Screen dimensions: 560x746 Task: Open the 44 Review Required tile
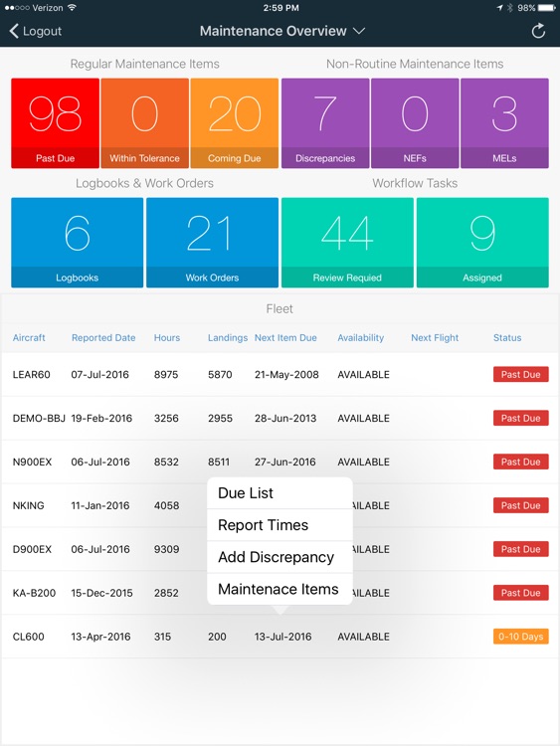tap(347, 243)
